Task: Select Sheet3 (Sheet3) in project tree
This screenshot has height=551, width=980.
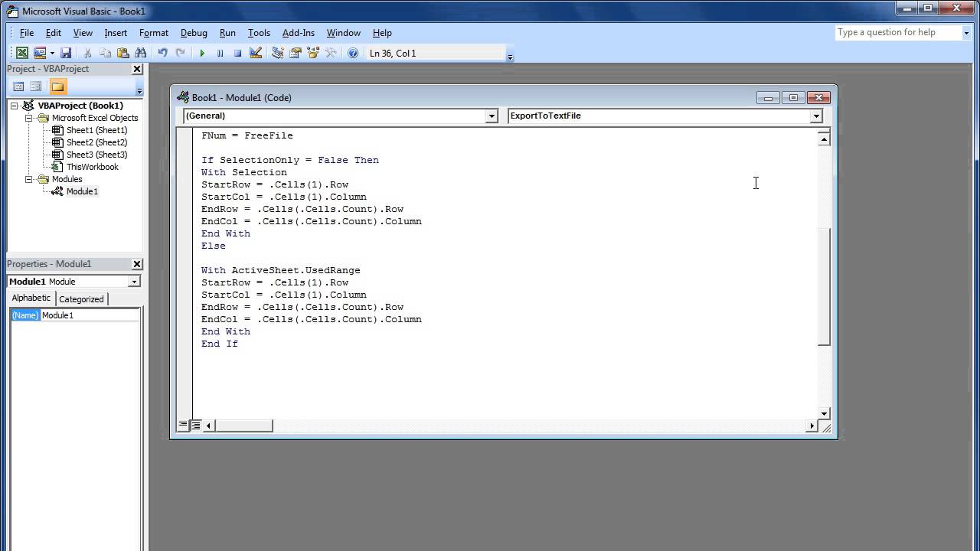Action: pos(96,155)
